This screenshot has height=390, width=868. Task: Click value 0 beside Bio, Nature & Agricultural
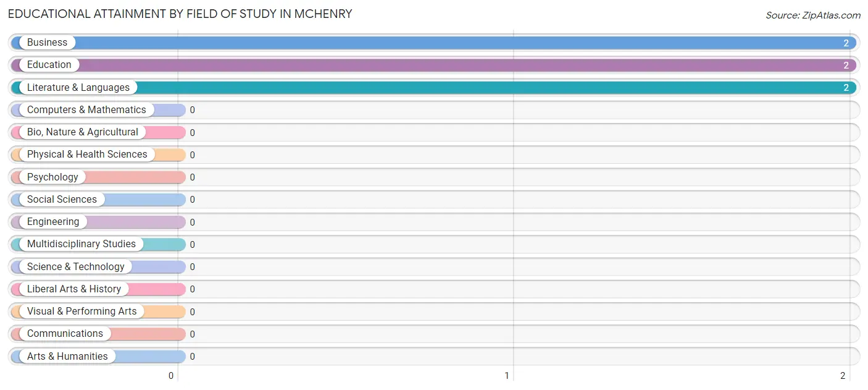pyautogui.click(x=192, y=133)
